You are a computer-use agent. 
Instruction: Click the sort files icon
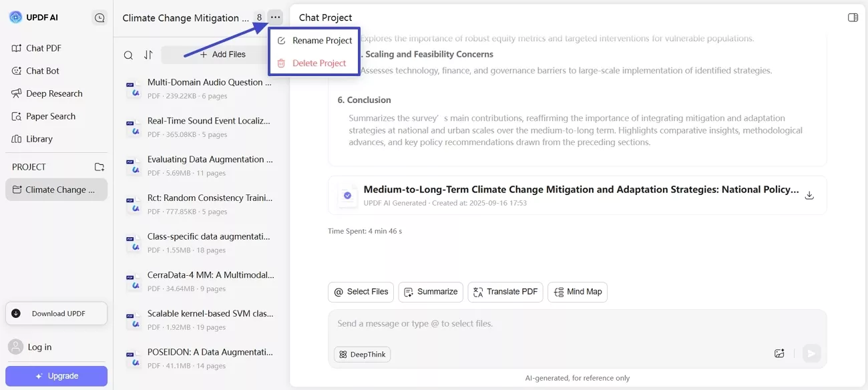click(148, 55)
